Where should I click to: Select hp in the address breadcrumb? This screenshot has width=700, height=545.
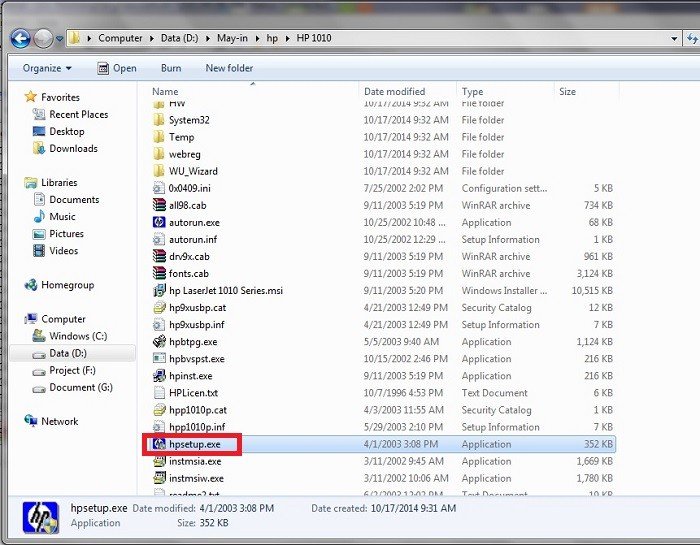[272, 38]
